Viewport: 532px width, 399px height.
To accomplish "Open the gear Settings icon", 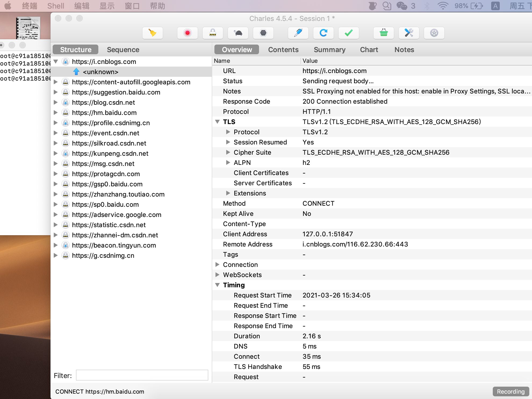I will 434,33.
